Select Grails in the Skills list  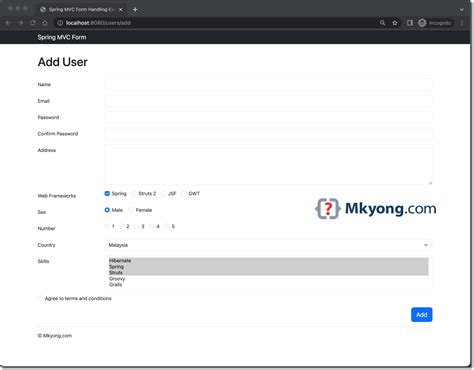coord(268,284)
